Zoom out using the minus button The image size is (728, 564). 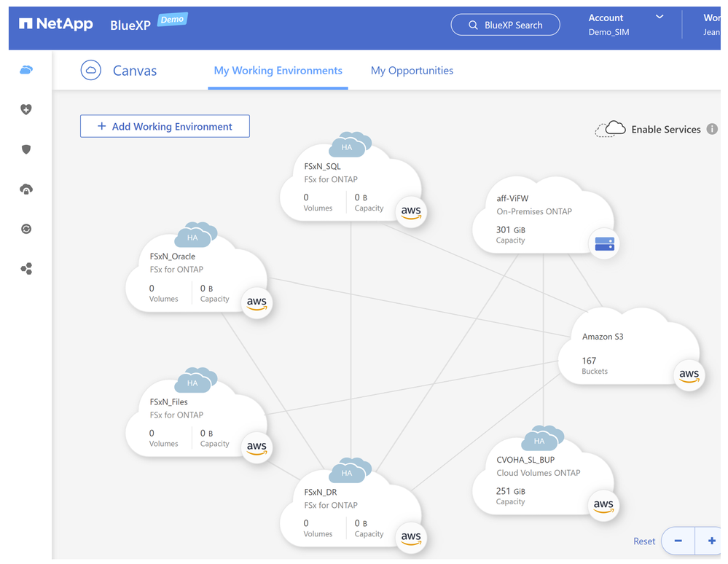(678, 541)
